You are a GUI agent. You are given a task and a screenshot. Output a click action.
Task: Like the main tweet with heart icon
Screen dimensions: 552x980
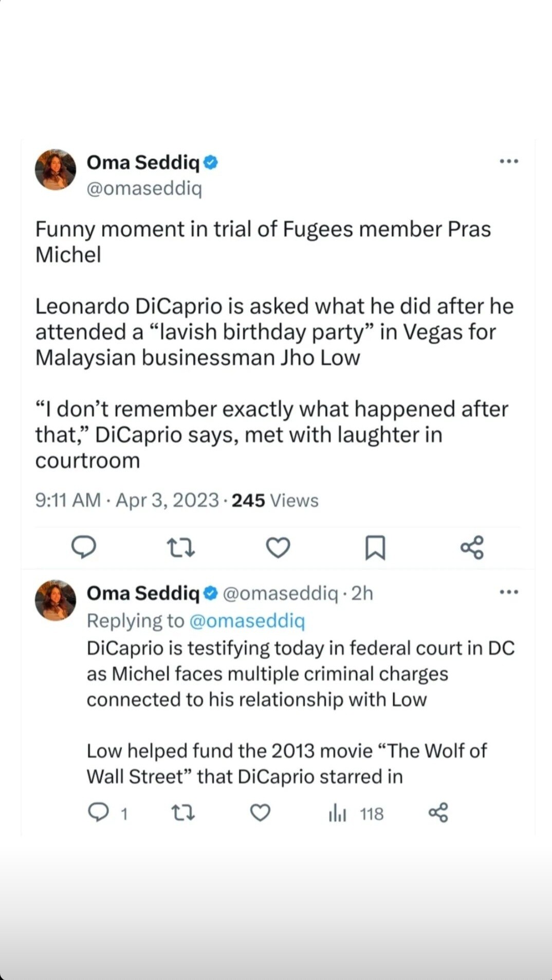278,548
